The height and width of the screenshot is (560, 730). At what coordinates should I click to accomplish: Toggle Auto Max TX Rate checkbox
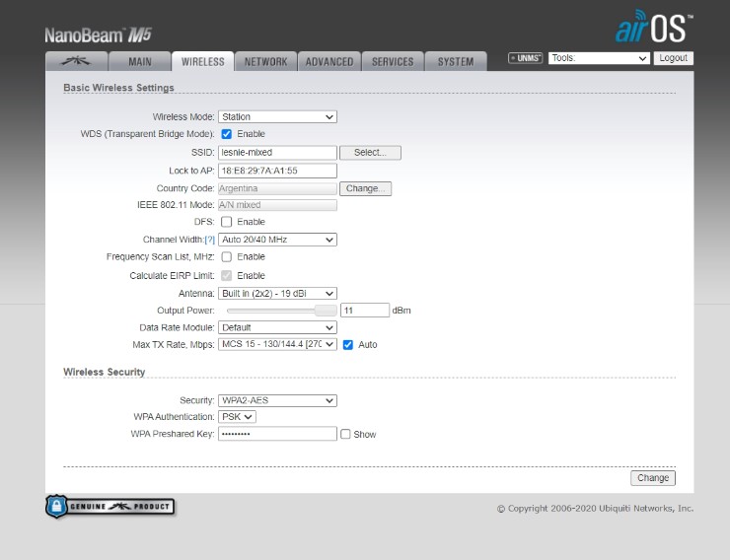347,345
